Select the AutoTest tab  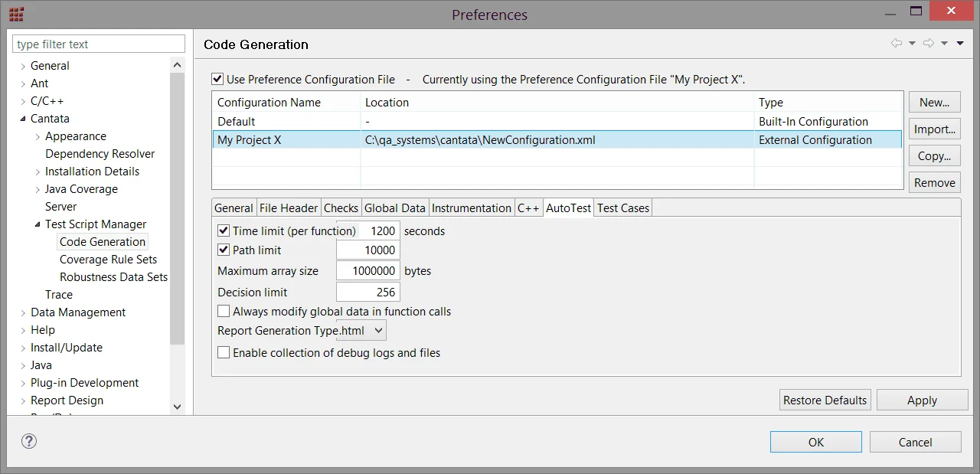click(x=568, y=208)
